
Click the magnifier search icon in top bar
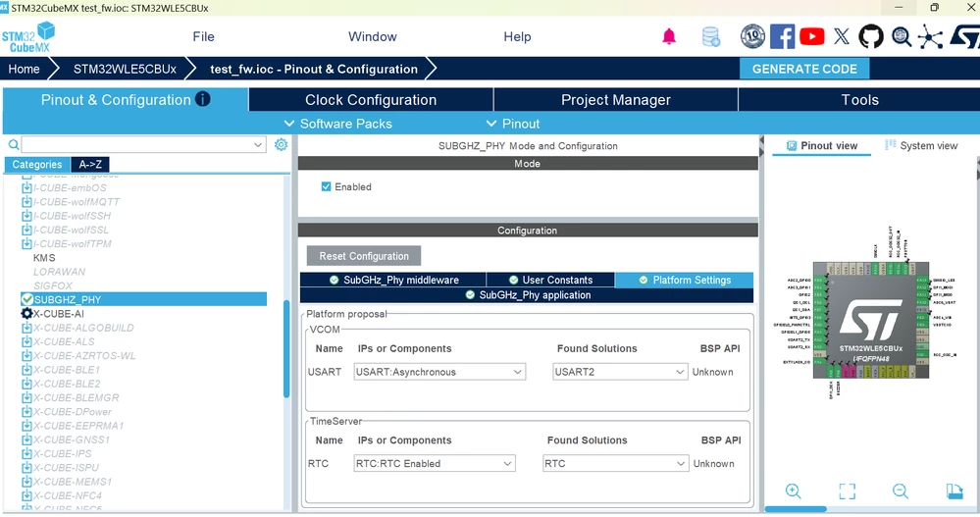click(901, 37)
